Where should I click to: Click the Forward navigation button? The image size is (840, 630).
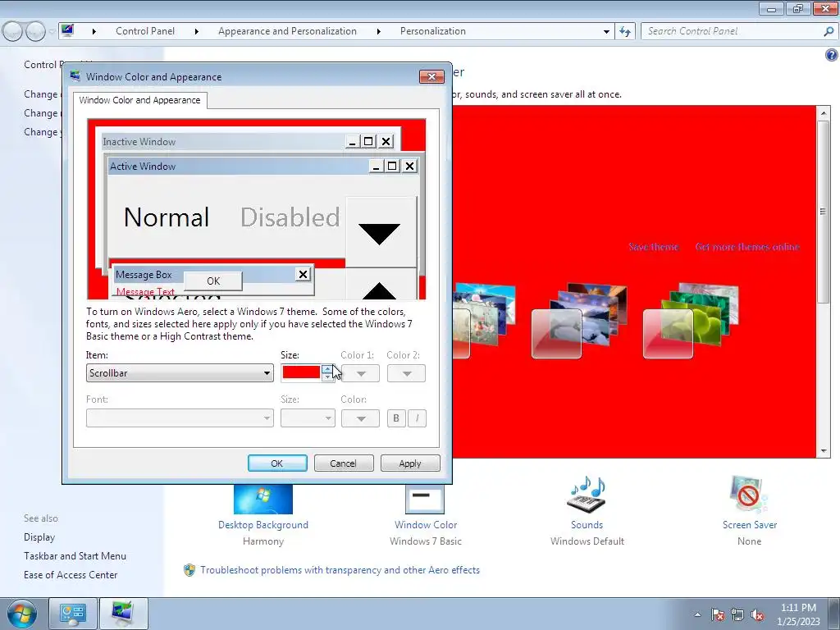35,32
